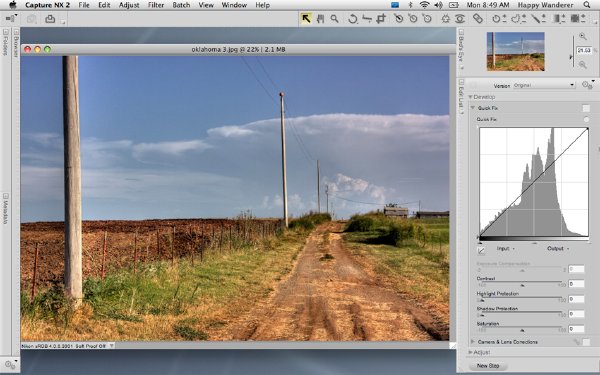The height and width of the screenshot is (375, 600).
Task: Select the Straighten tool
Action: [x=367, y=18]
